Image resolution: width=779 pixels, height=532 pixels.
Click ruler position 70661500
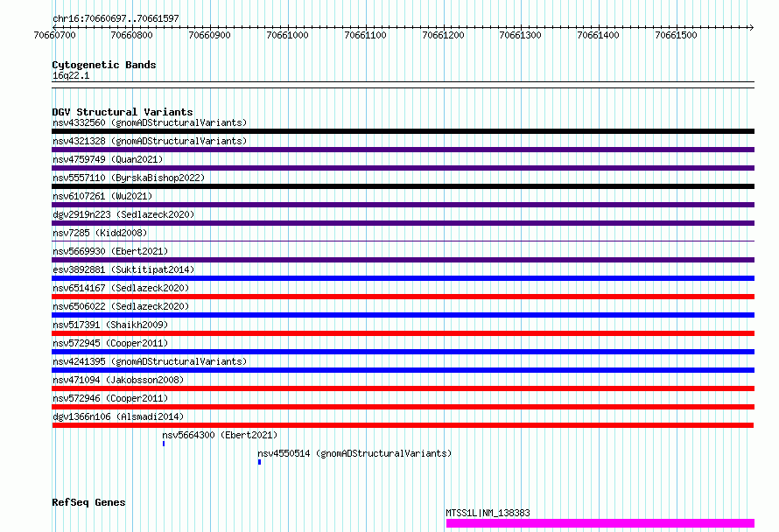pos(677,35)
